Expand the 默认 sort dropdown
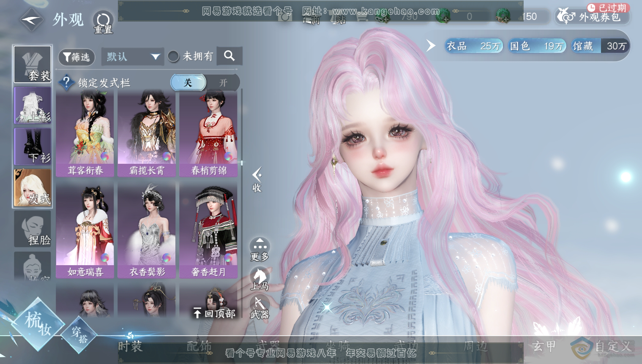The image size is (642, 364). [132, 57]
